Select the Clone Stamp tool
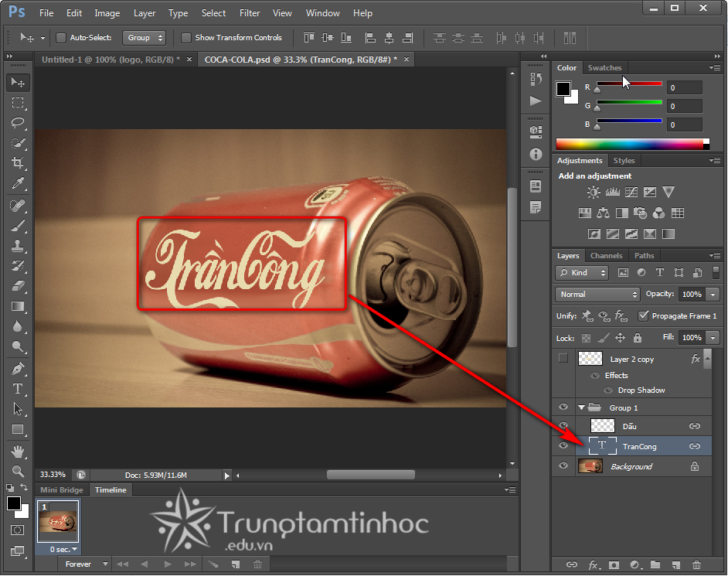This screenshot has width=728, height=576. point(18,246)
